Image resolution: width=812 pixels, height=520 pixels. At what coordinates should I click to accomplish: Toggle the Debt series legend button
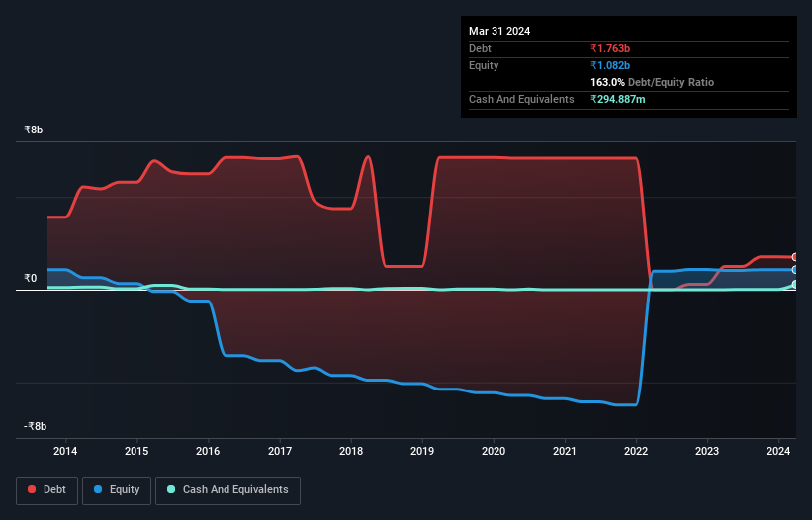pos(46,490)
